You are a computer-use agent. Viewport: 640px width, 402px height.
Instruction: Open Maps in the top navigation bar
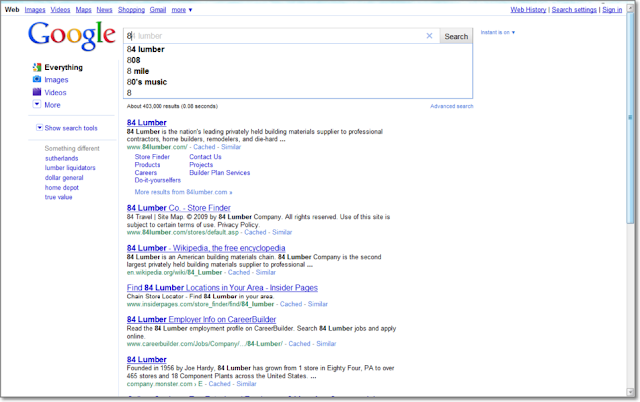click(83, 9)
